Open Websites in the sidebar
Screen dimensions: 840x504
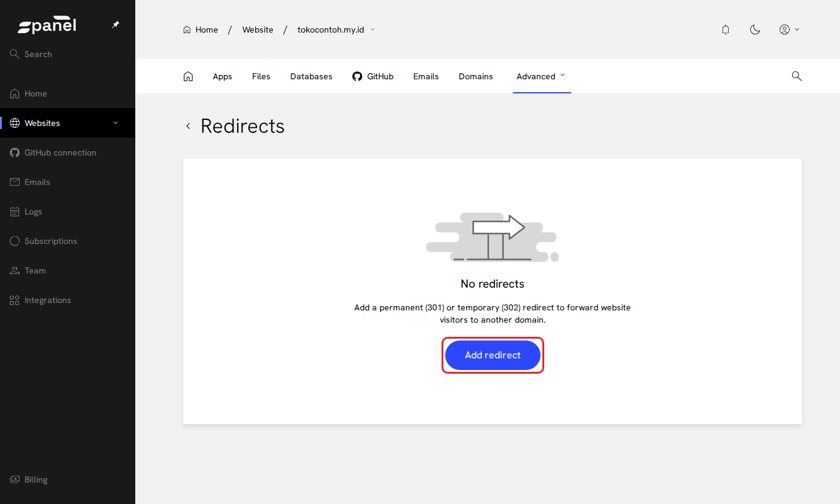(68, 123)
